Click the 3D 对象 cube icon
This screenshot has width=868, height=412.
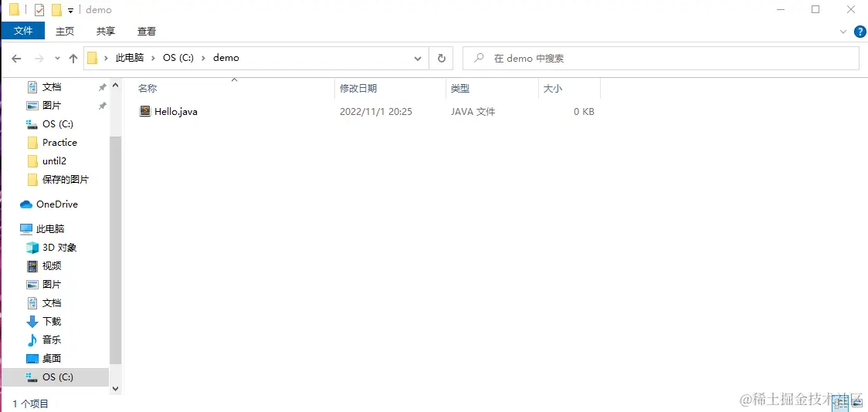pyautogui.click(x=32, y=248)
